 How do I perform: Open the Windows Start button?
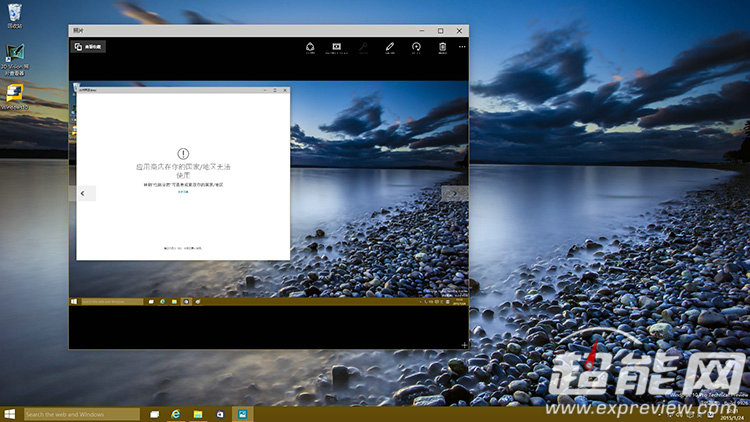click(10, 414)
